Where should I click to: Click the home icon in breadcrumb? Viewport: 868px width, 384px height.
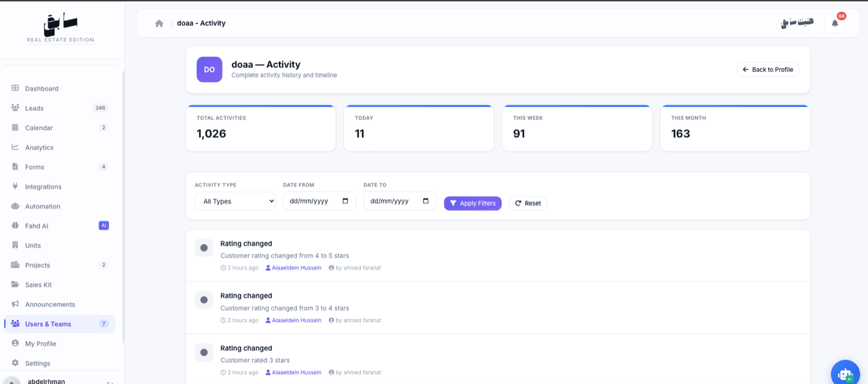click(159, 24)
